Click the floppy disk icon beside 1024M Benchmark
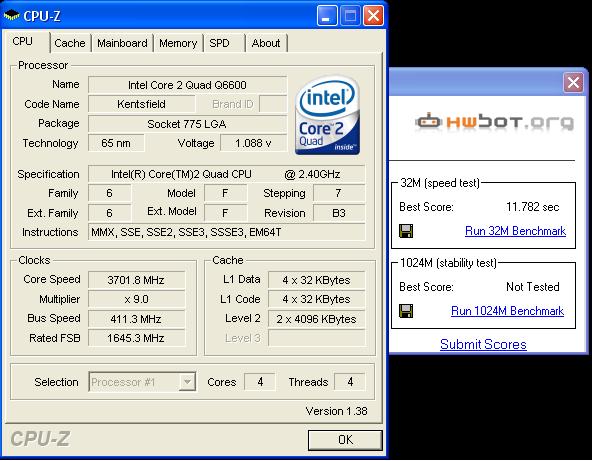 pos(406,311)
